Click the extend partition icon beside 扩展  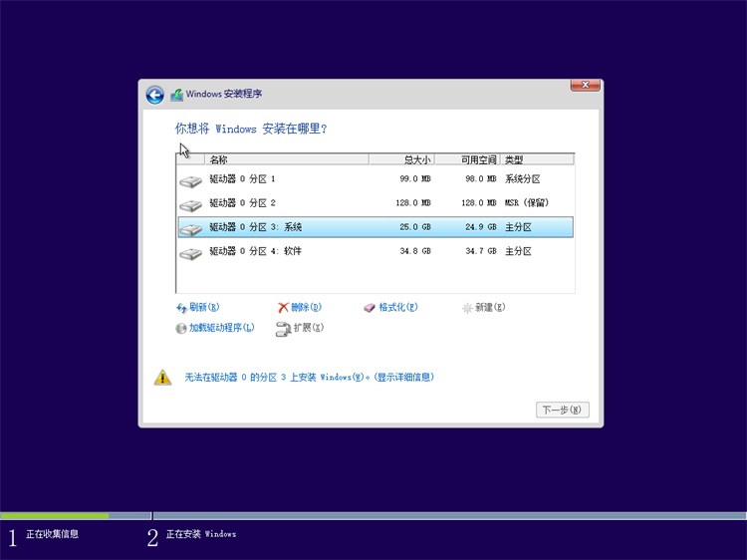point(283,329)
